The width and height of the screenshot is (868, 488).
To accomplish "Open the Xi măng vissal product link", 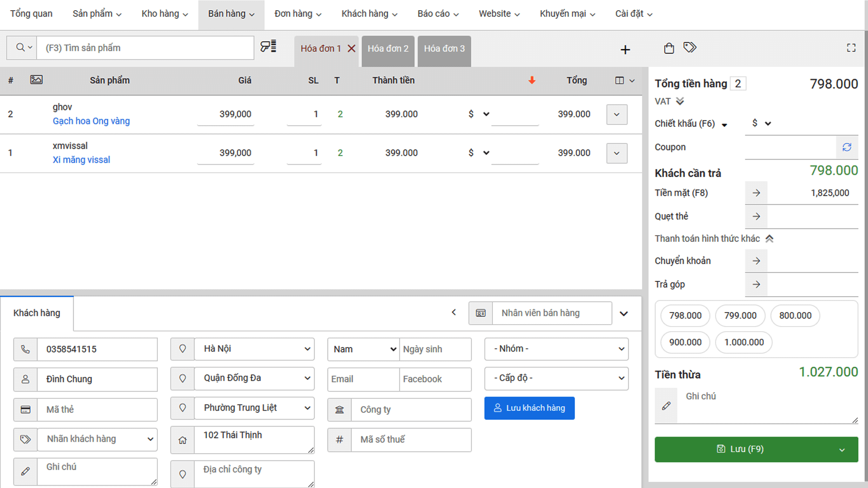I will point(81,160).
